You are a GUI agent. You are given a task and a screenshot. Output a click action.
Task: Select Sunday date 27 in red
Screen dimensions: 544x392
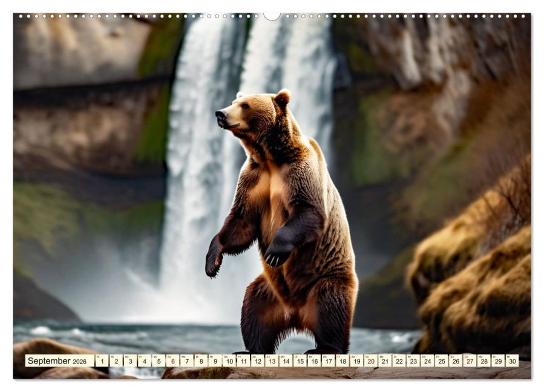coord(470,361)
